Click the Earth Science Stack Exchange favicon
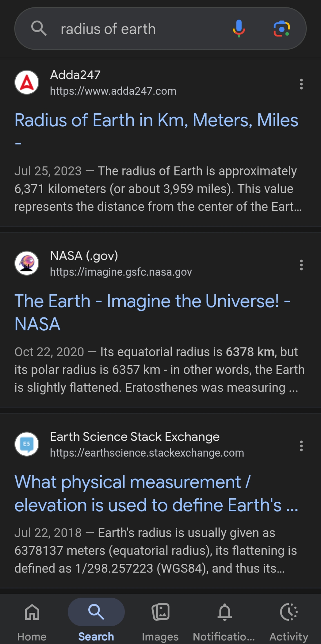 point(27,444)
